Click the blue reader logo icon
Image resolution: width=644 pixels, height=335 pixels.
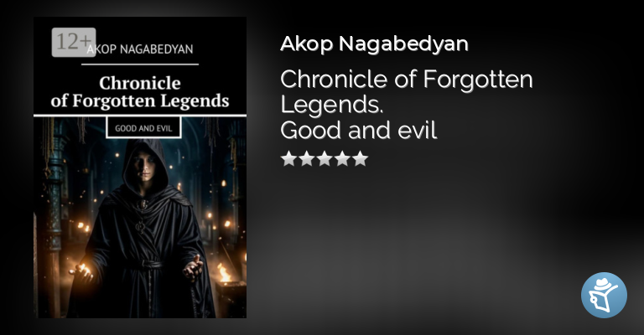604,295
